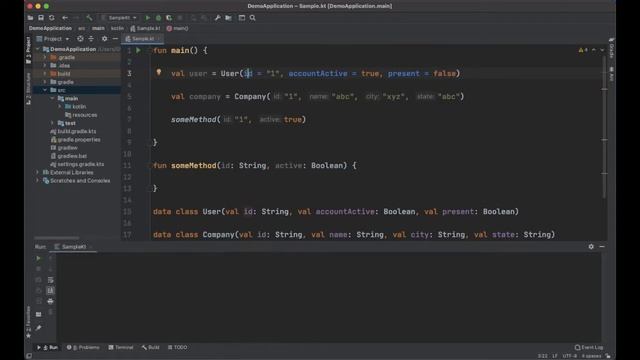Click the Debug bug icon in toolbar
The width and height of the screenshot is (640, 360).
(158, 18)
